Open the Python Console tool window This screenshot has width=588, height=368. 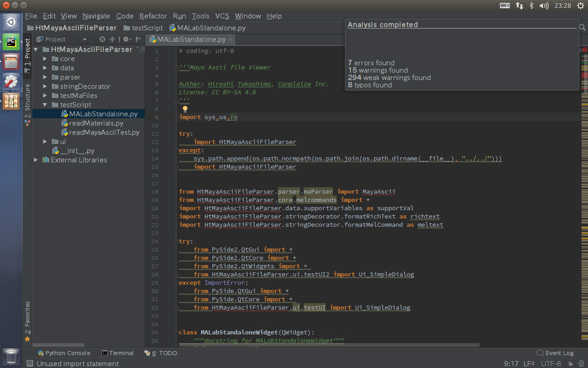[64, 353]
